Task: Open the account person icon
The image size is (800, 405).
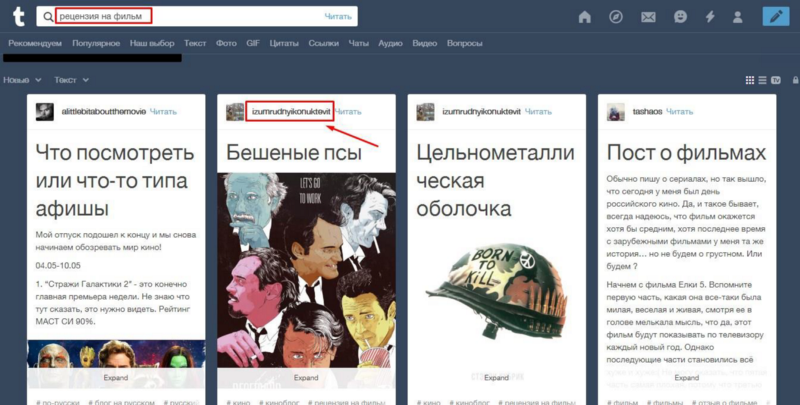Action: point(738,17)
